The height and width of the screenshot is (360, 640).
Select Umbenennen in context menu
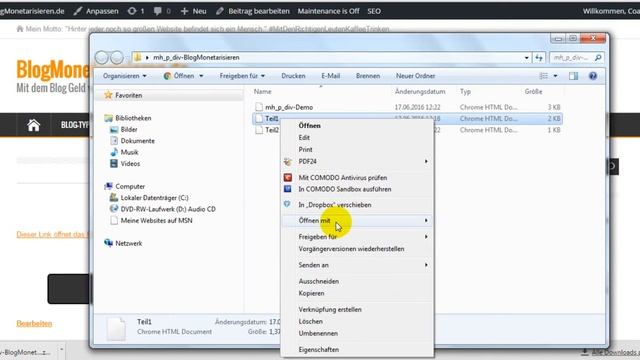(318, 333)
